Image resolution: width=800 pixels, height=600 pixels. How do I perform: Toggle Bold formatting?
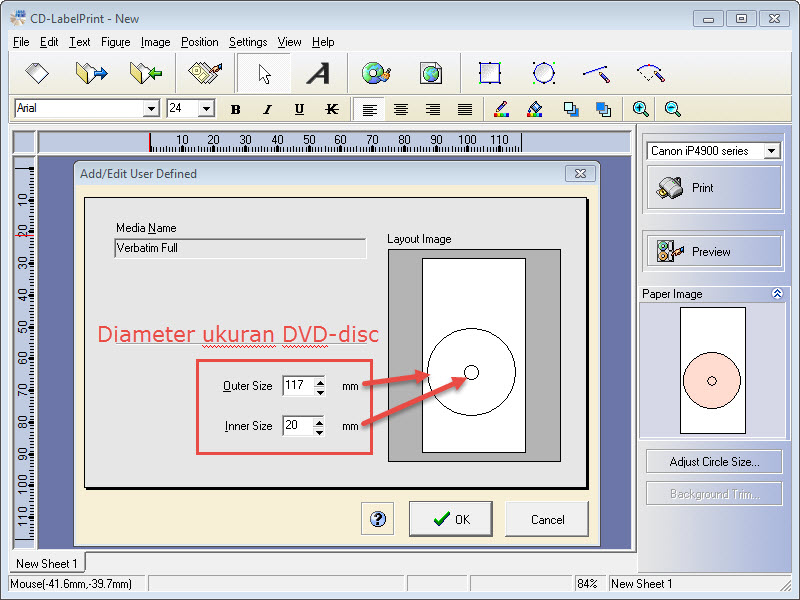(235, 109)
